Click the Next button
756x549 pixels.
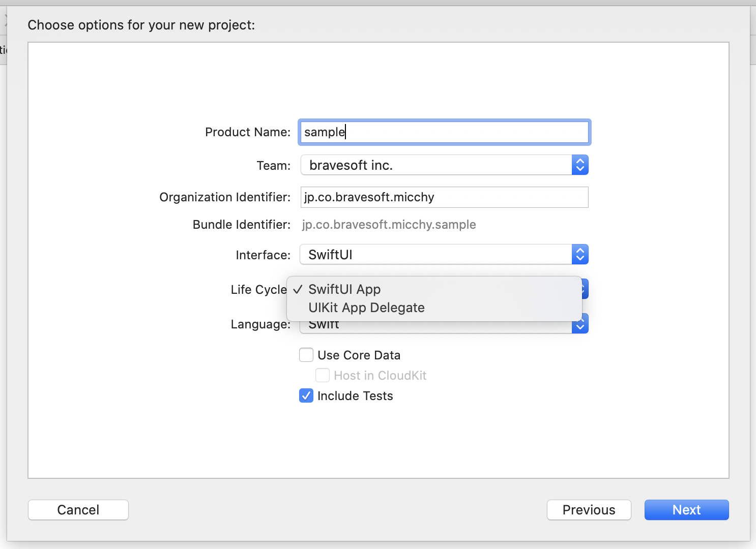[x=686, y=510]
